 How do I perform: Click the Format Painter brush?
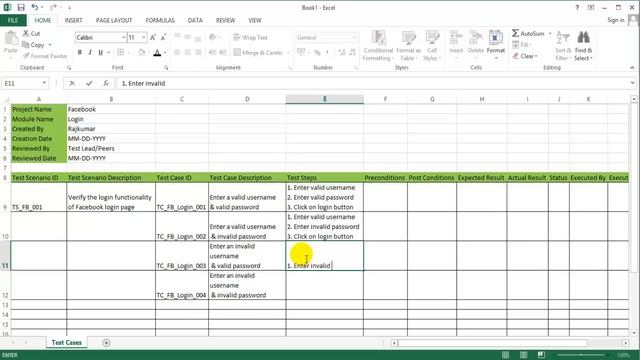pyautogui.click(x=27, y=56)
